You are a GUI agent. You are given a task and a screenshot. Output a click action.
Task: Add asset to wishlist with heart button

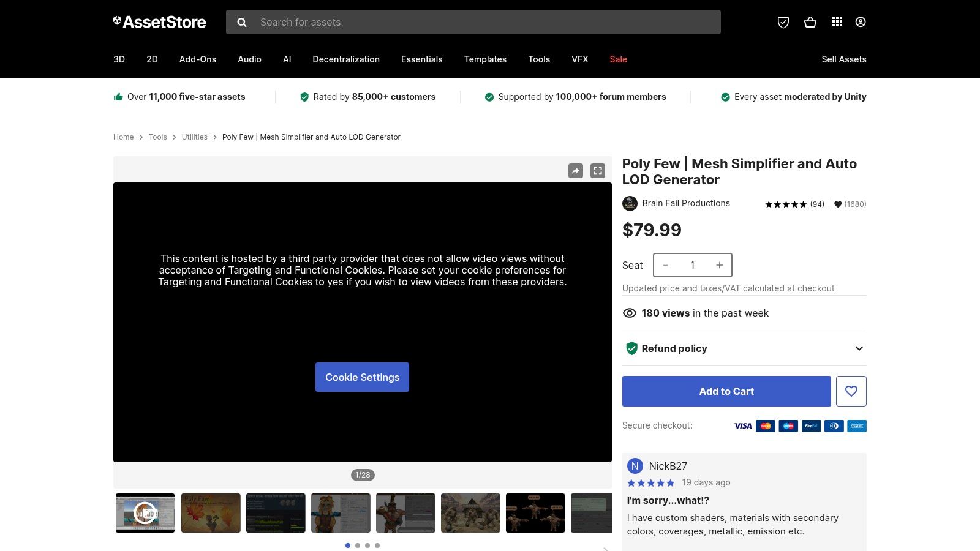click(851, 391)
